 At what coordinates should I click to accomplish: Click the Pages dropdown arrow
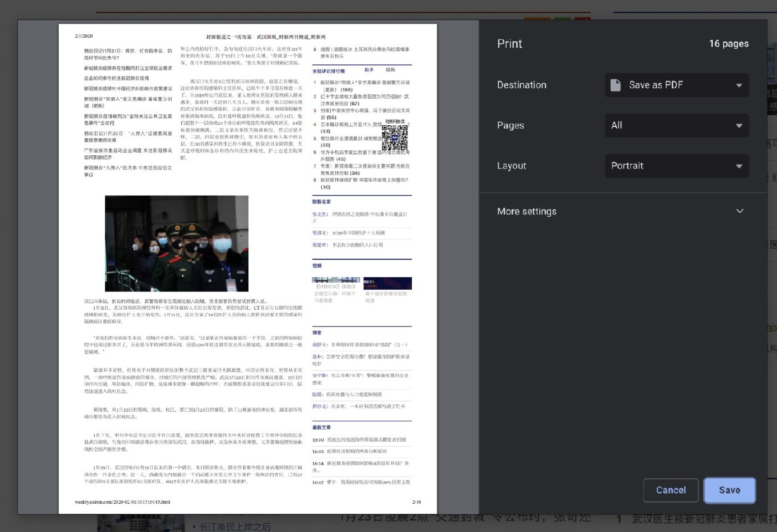739,126
